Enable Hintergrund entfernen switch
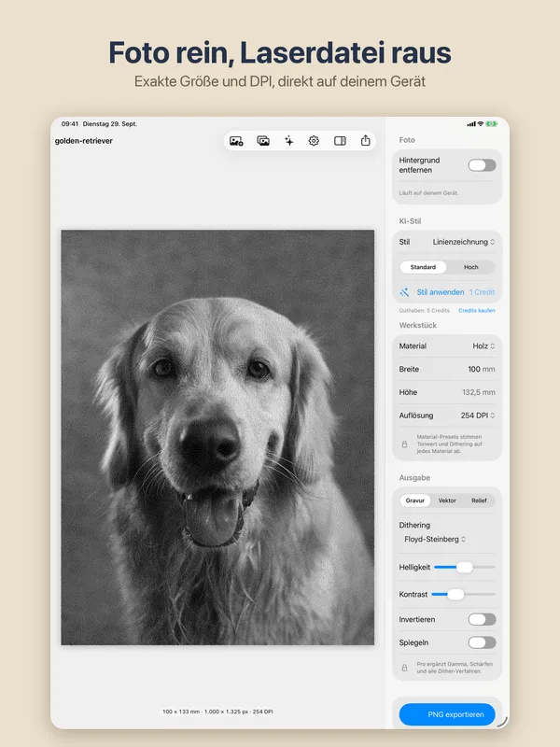 coord(482,165)
